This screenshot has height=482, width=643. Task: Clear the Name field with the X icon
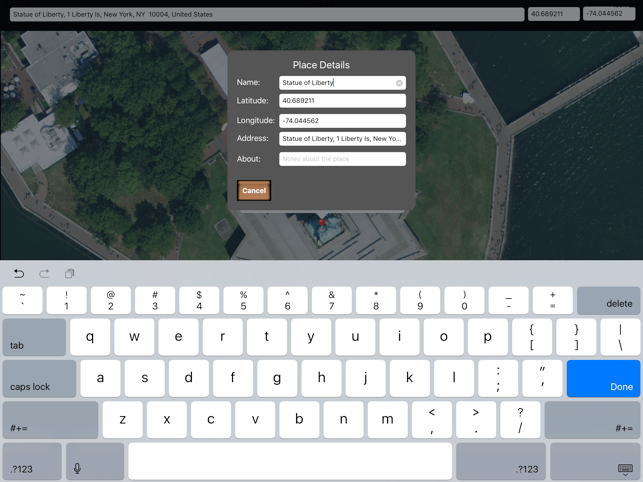399,83
